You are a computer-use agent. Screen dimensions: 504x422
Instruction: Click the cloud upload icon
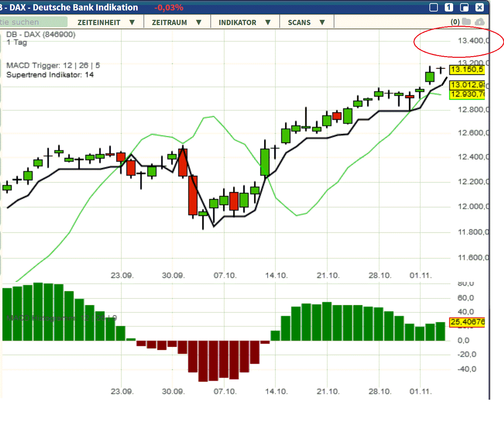(x=480, y=22)
